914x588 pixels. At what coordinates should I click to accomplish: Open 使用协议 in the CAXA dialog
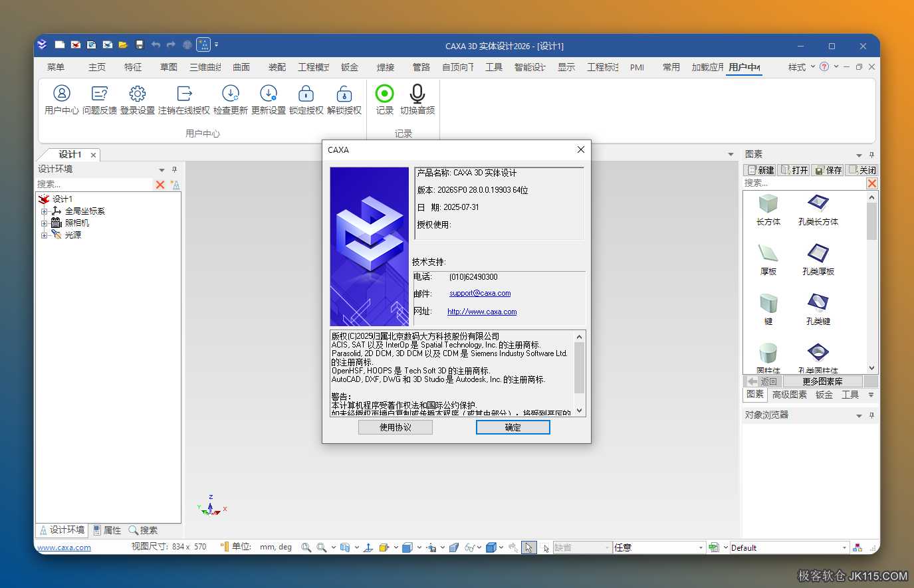click(396, 427)
